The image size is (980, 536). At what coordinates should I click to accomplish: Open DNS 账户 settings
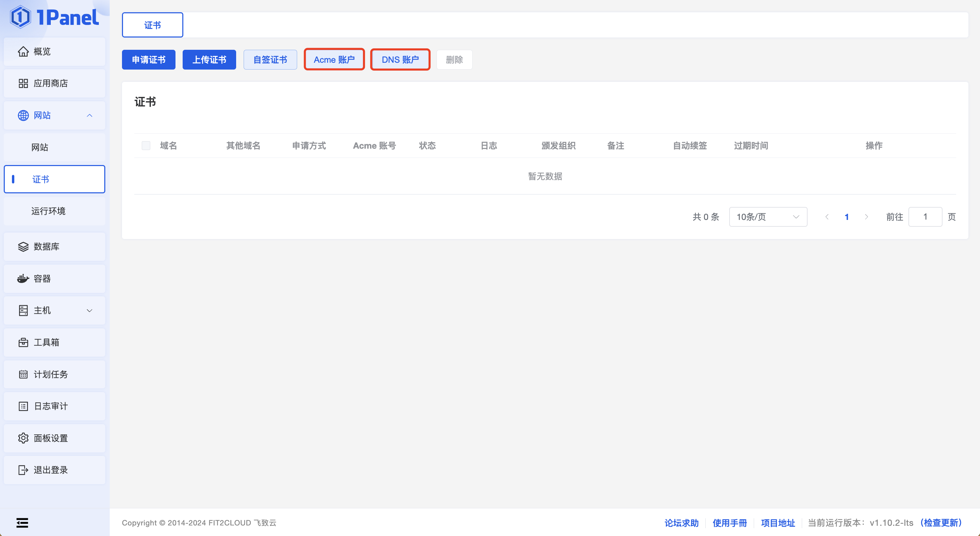tap(400, 60)
